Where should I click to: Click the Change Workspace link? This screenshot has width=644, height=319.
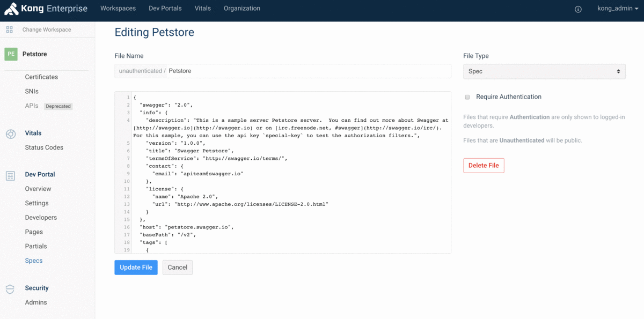coord(47,29)
